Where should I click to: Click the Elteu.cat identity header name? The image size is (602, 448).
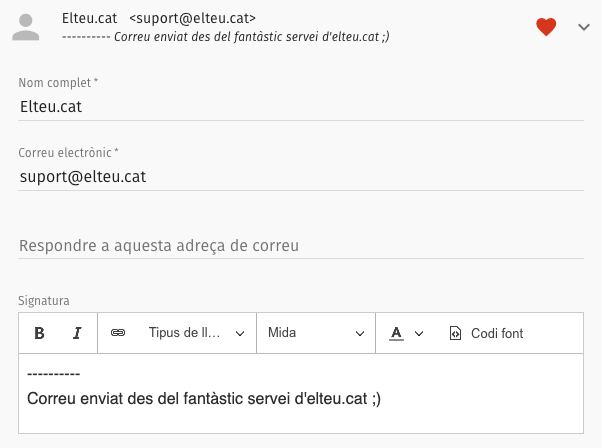[x=89, y=18]
